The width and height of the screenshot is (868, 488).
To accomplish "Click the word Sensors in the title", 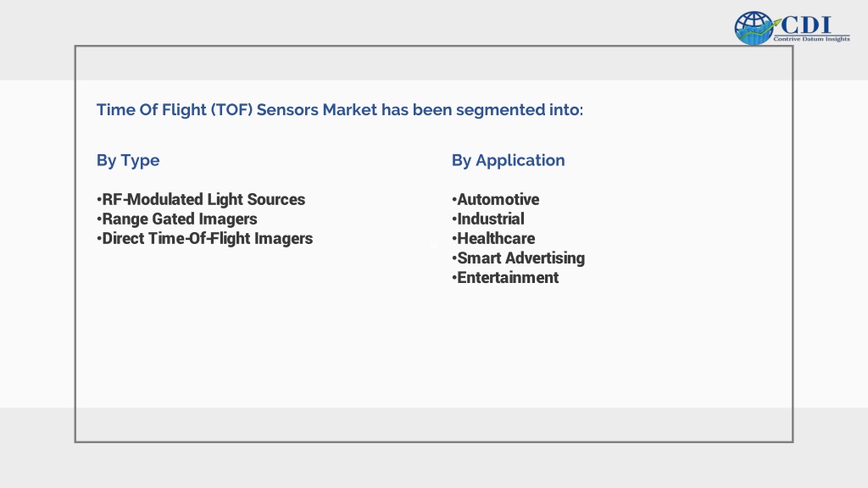I will 287,109.
